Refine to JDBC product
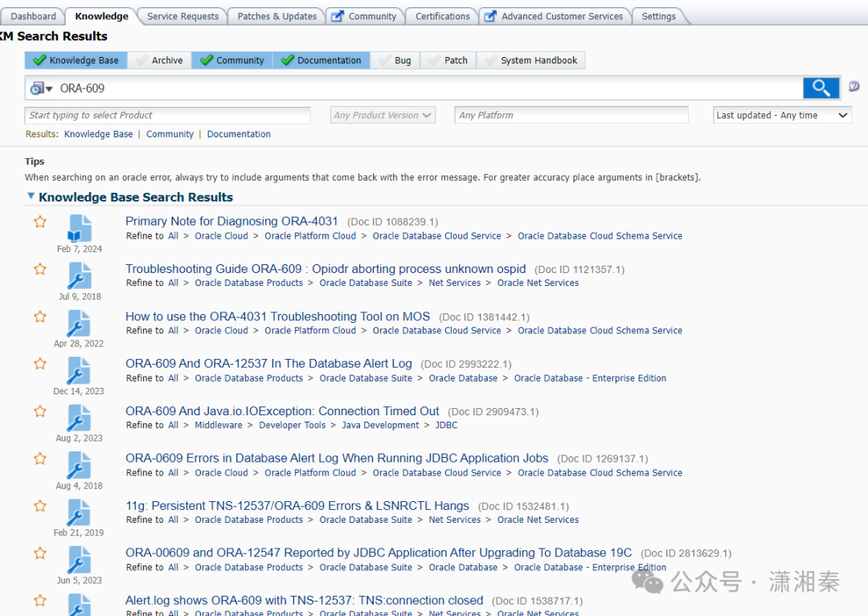The width and height of the screenshot is (868, 616). coord(446,425)
